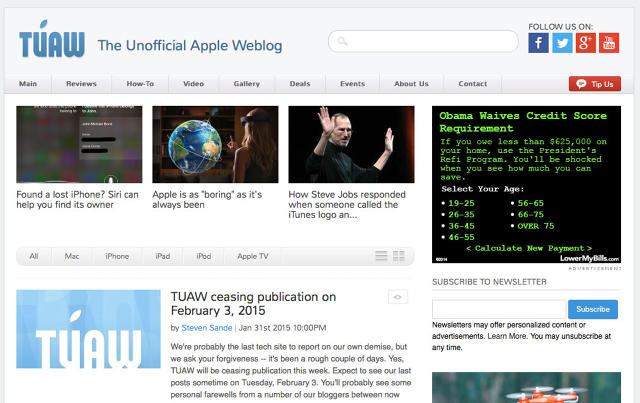This screenshot has width=640, height=403.
Task: Select age range 26-35 in ad
Action: pos(461,214)
